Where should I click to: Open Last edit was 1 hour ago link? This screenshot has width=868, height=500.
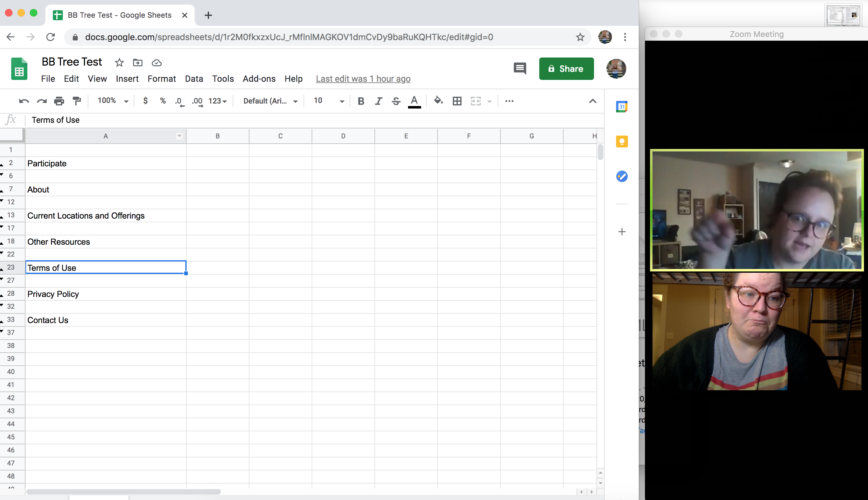(x=363, y=79)
